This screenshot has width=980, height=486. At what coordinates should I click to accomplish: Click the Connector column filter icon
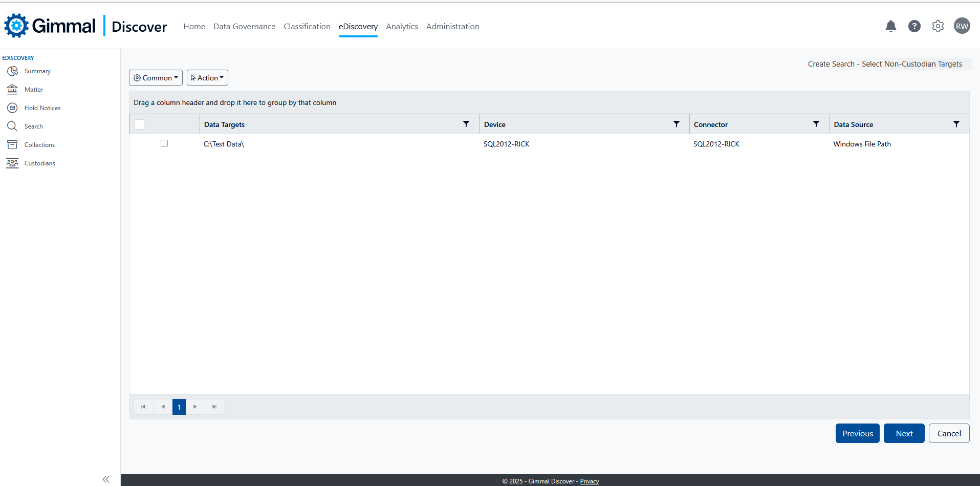pyautogui.click(x=816, y=124)
